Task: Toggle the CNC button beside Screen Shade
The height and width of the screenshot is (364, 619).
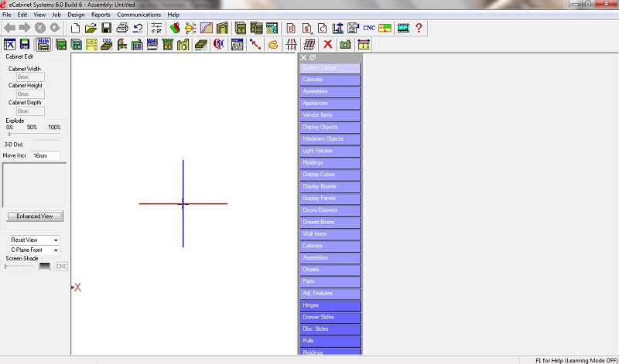Action: [x=62, y=267]
